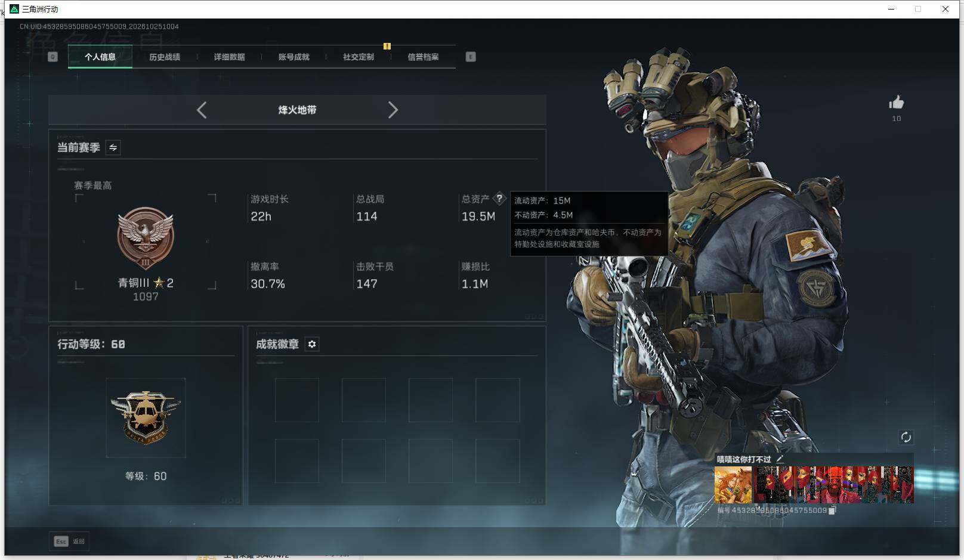Click the 击败干员 147 value

click(367, 284)
